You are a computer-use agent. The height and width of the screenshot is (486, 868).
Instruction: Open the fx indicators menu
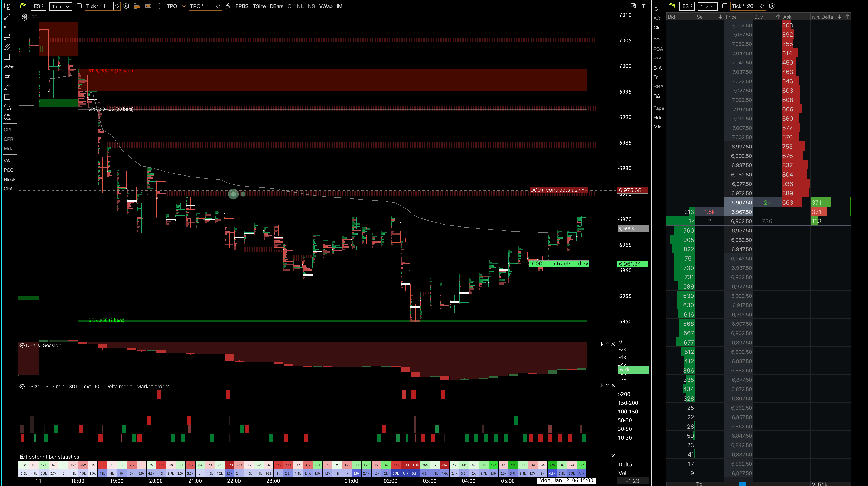point(228,6)
